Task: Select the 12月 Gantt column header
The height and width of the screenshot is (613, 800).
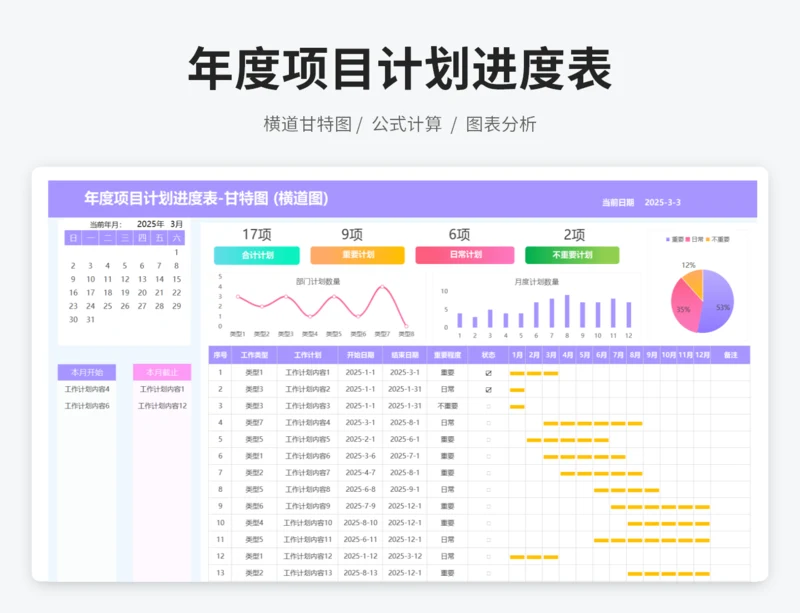Action: click(702, 355)
